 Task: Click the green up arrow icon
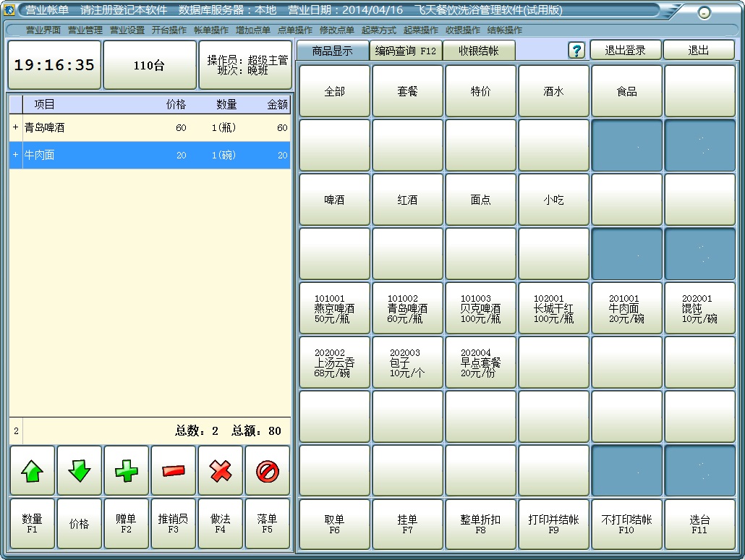pyautogui.click(x=33, y=471)
